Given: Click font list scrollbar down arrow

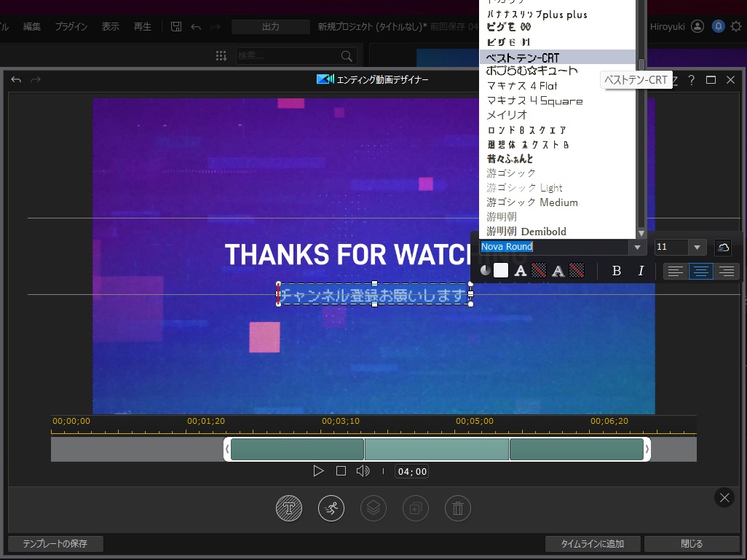Looking at the screenshot, I should tap(641, 234).
